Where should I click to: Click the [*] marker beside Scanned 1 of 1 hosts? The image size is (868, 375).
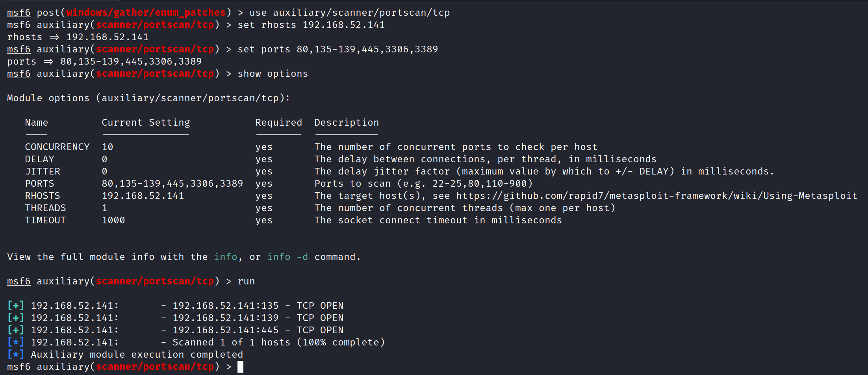[x=16, y=342]
